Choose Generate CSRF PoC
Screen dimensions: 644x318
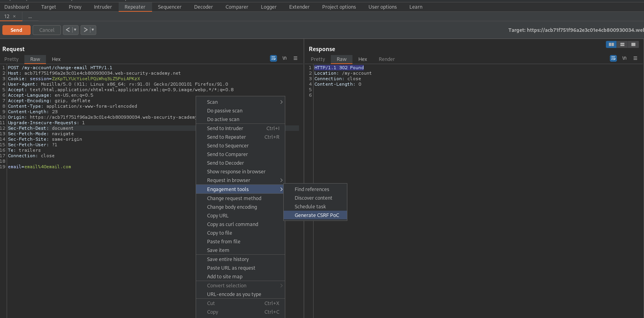tap(315, 215)
